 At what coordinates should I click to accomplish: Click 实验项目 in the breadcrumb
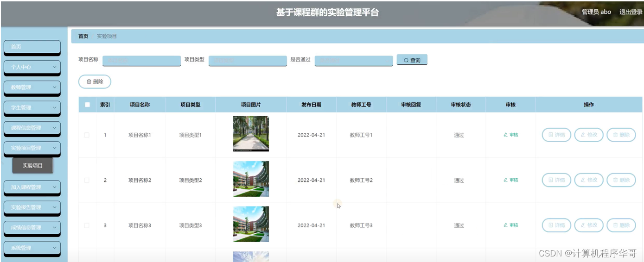tap(107, 36)
